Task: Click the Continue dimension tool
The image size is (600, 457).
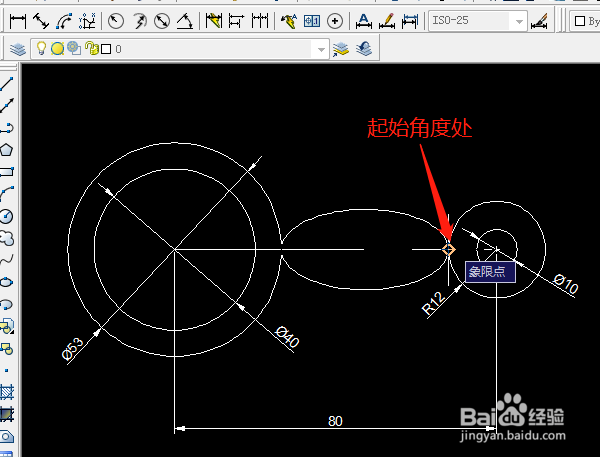Action: click(260, 21)
